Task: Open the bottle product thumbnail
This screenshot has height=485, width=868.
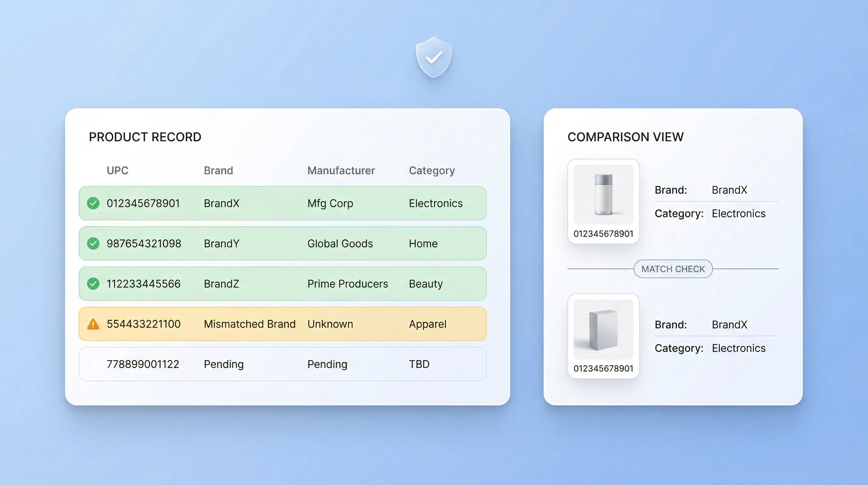Action: (603, 195)
